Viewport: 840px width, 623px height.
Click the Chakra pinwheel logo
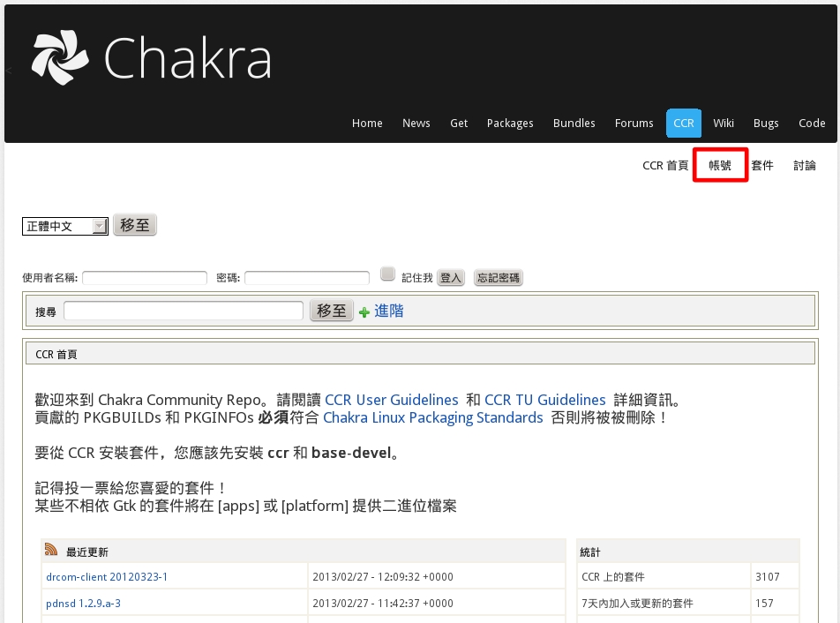click(59, 57)
